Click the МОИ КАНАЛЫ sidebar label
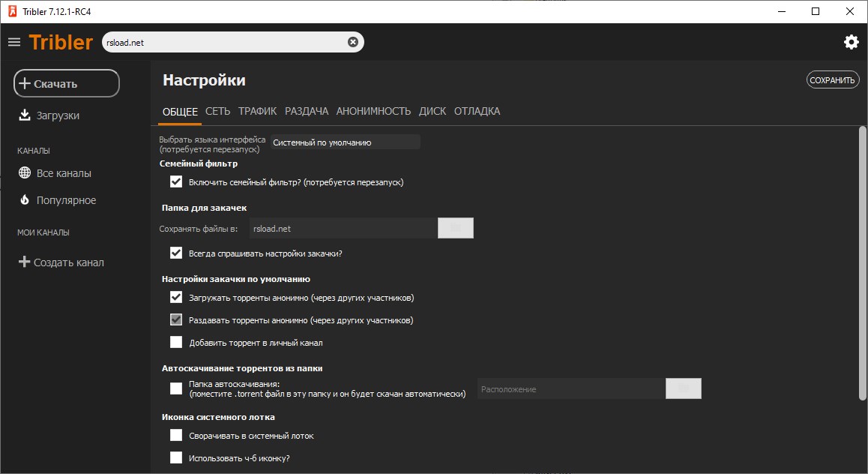This screenshot has width=868, height=474. click(x=43, y=232)
